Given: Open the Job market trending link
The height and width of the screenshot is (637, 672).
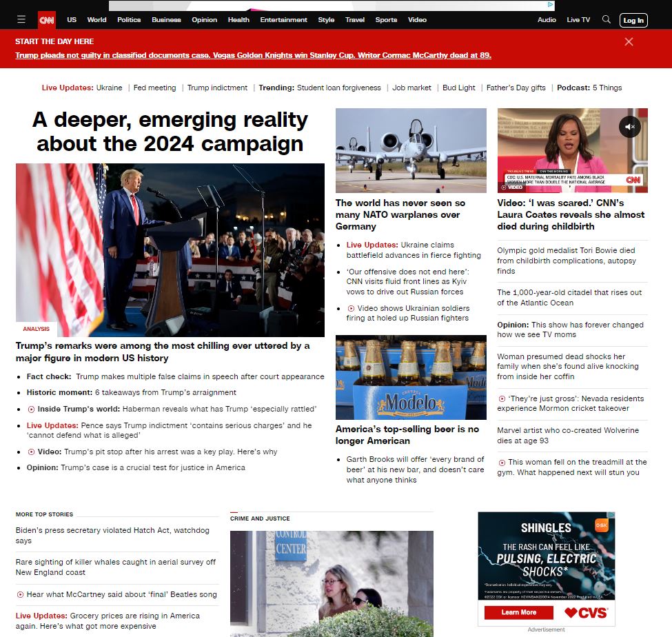Looking at the screenshot, I should [x=412, y=88].
